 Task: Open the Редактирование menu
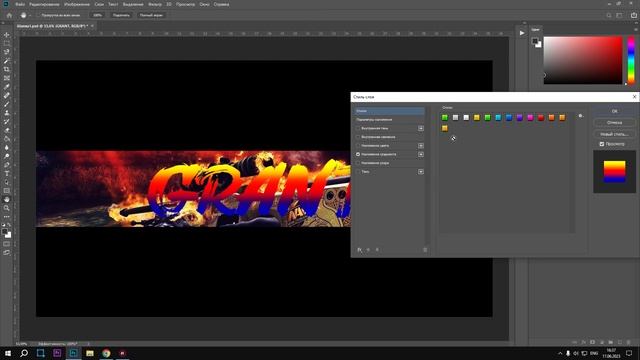tap(44, 4)
